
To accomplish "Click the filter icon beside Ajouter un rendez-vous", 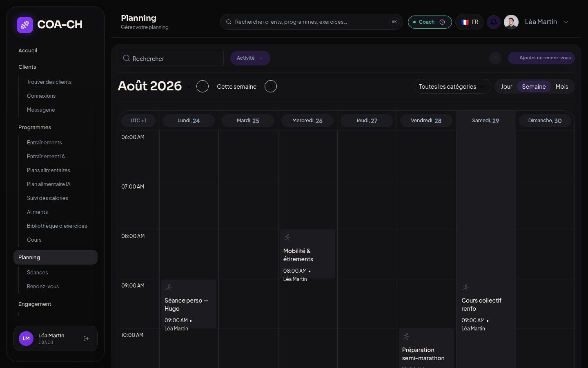I will pyautogui.click(x=495, y=58).
